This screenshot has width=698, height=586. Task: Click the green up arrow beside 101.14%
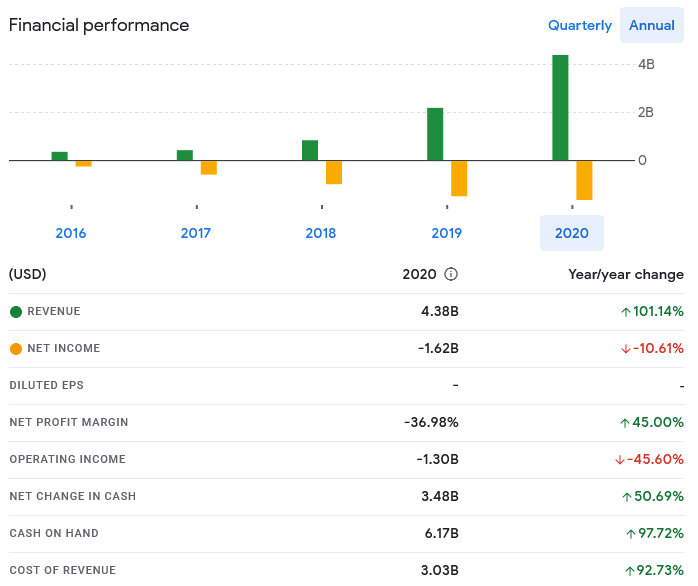click(x=625, y=312)
